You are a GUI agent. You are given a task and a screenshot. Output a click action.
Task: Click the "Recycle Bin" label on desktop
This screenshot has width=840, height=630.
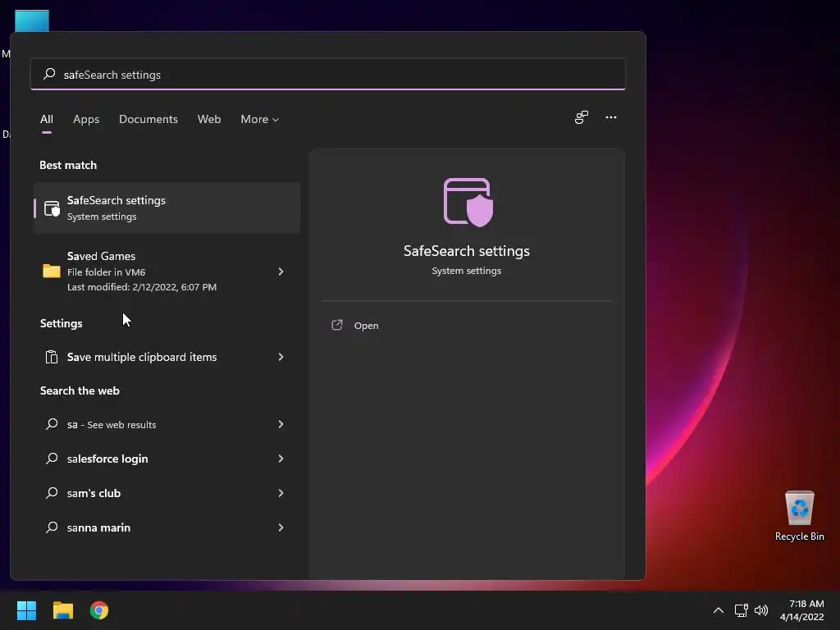[x=799, y=536]
